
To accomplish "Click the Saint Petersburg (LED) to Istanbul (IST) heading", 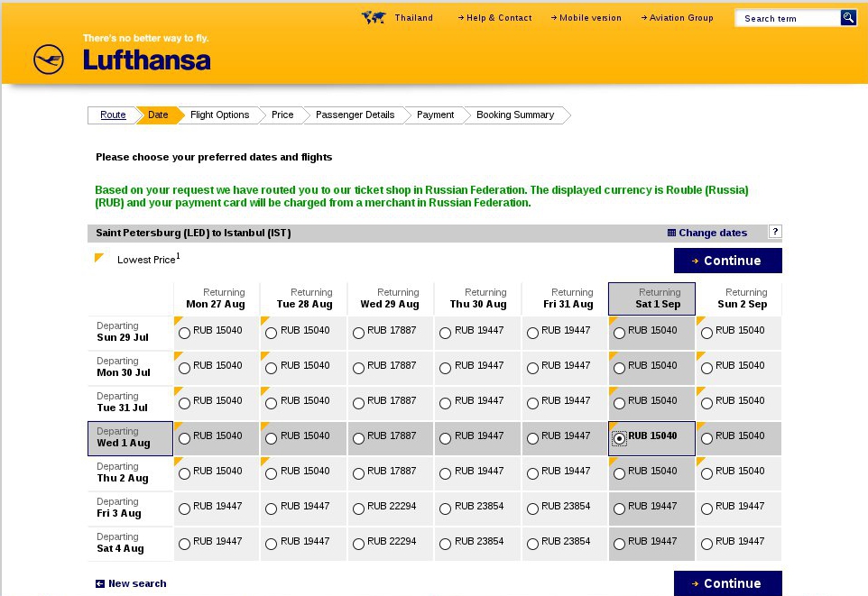I will pyautogui.click(x=193, y=233).
